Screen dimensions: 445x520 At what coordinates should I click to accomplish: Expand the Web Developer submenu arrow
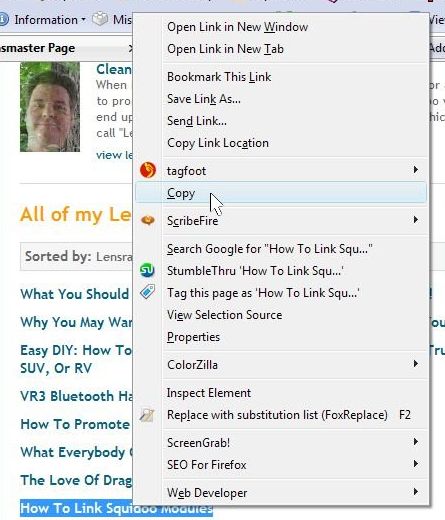point(416,492)
